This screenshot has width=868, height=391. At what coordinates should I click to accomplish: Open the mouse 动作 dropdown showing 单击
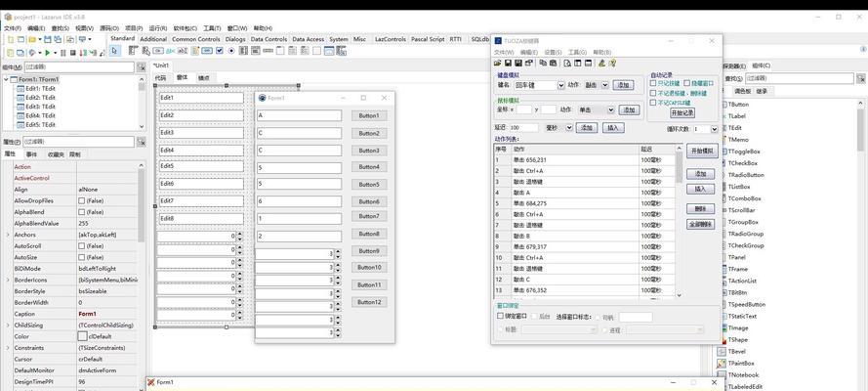[611, 110]
